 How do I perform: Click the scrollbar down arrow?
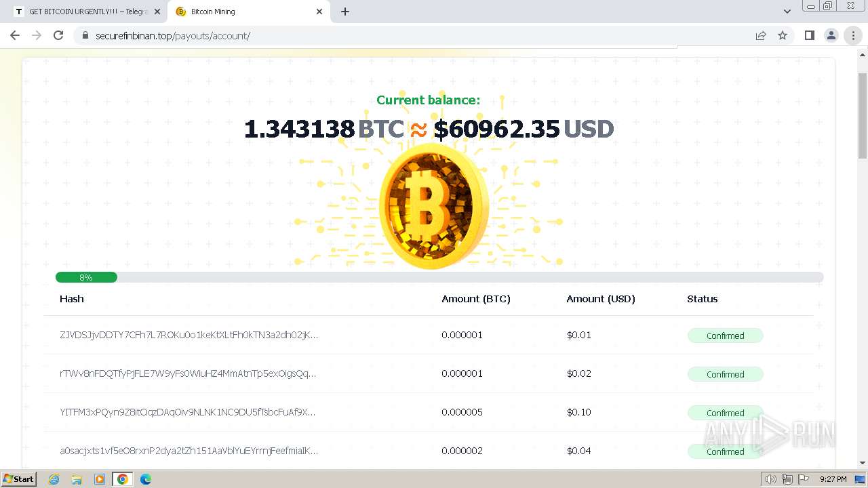[863, 464]
